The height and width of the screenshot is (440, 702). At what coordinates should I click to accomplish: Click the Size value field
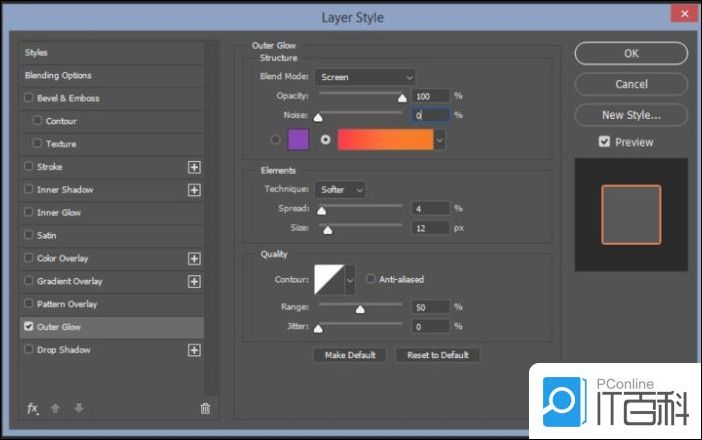click(430, 228)
